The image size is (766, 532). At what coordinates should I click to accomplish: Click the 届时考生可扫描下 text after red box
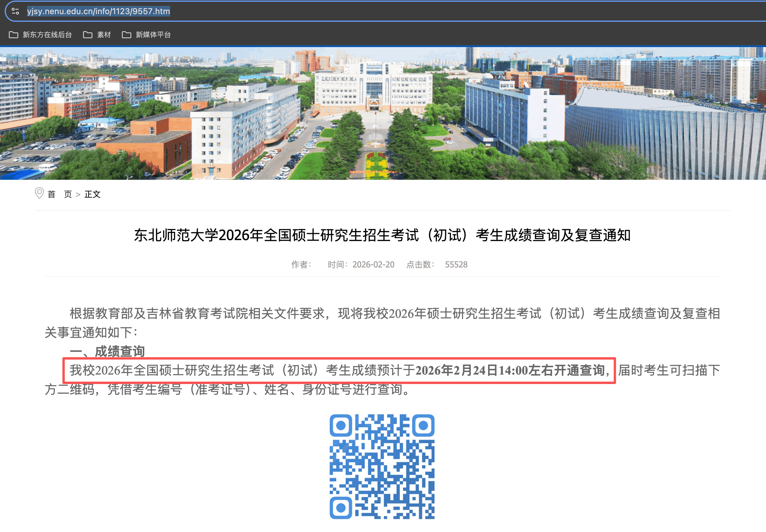click(669, 370)
